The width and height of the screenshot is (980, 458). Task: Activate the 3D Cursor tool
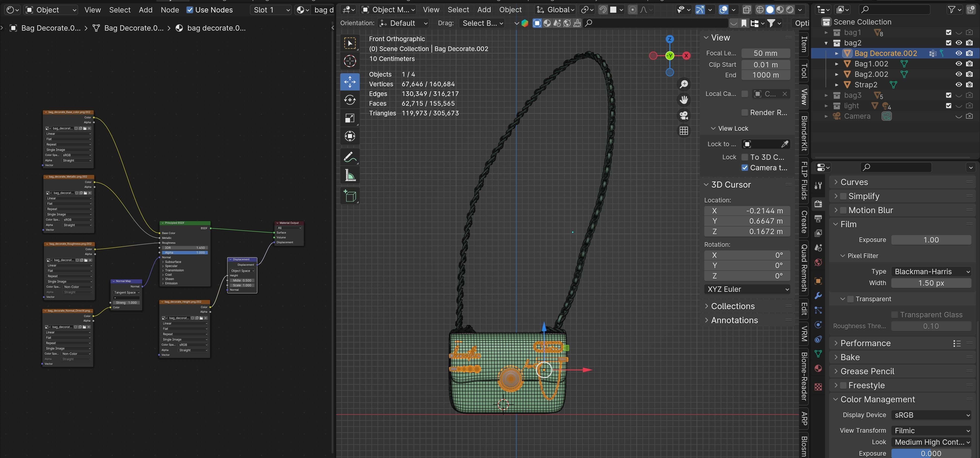tap(350, 61)
